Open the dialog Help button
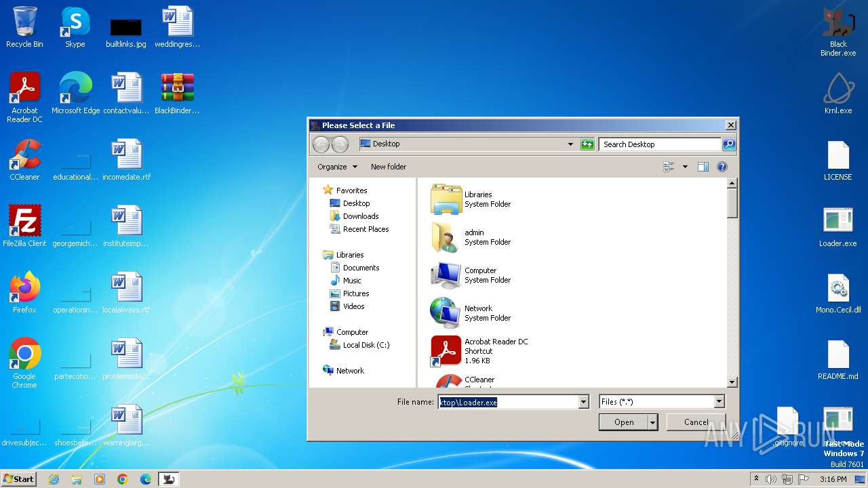 (722, 167)
